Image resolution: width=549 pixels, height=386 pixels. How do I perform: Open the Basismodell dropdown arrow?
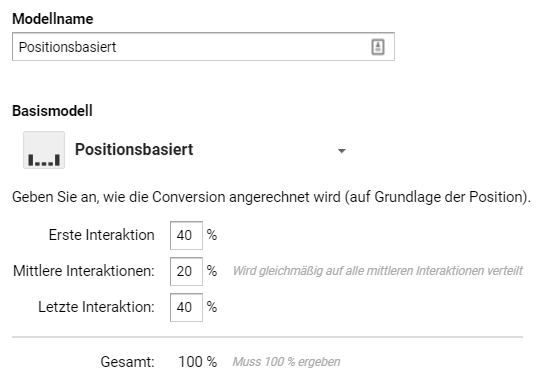pos(342,151)
